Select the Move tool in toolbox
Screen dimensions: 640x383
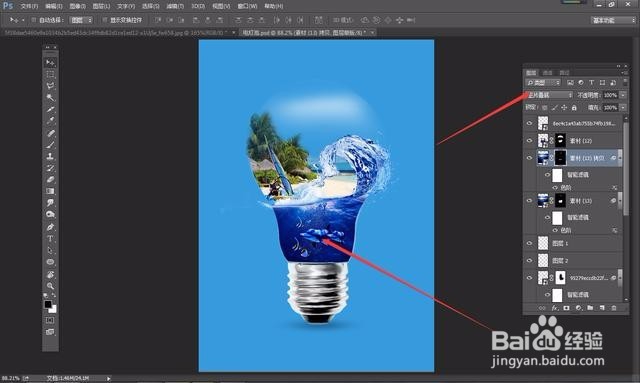pos(50,62)
